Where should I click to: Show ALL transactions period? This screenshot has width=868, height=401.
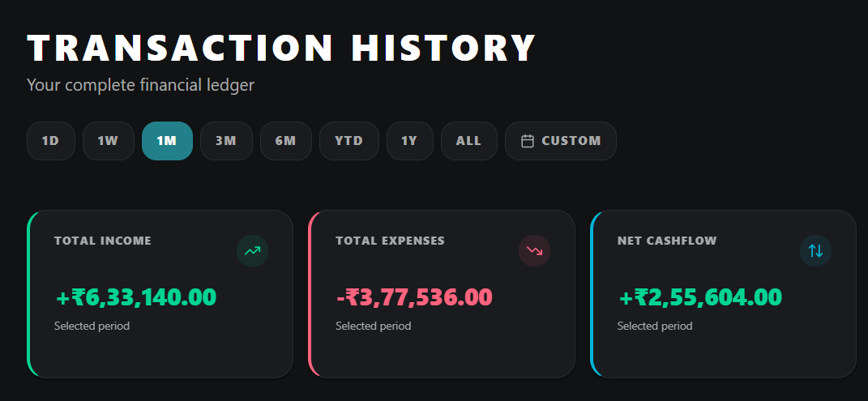pyautogui.click(x=468, y=141)
